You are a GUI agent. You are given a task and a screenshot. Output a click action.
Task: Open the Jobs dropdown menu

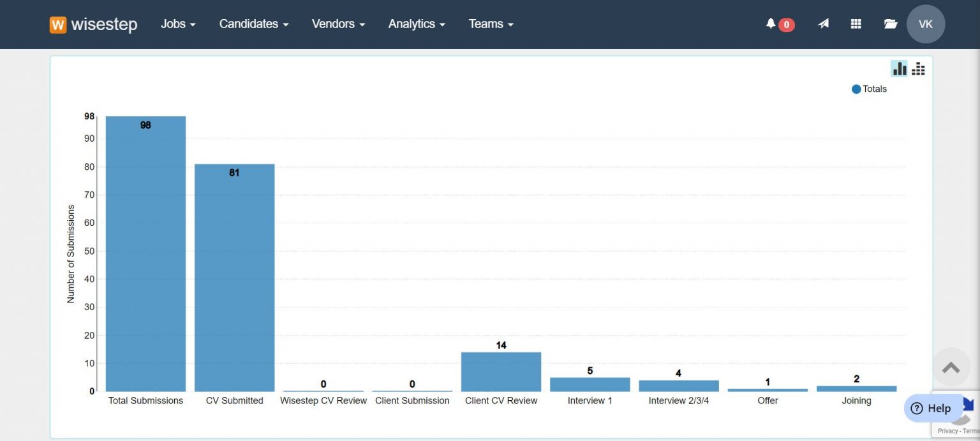[x=177, y=24]
